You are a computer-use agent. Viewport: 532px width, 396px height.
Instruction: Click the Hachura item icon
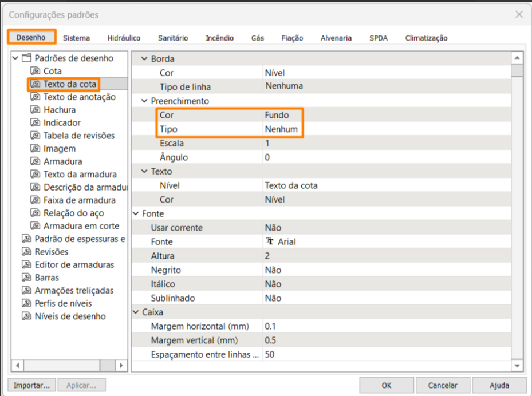pyautogui.click(x=36, y=110)
